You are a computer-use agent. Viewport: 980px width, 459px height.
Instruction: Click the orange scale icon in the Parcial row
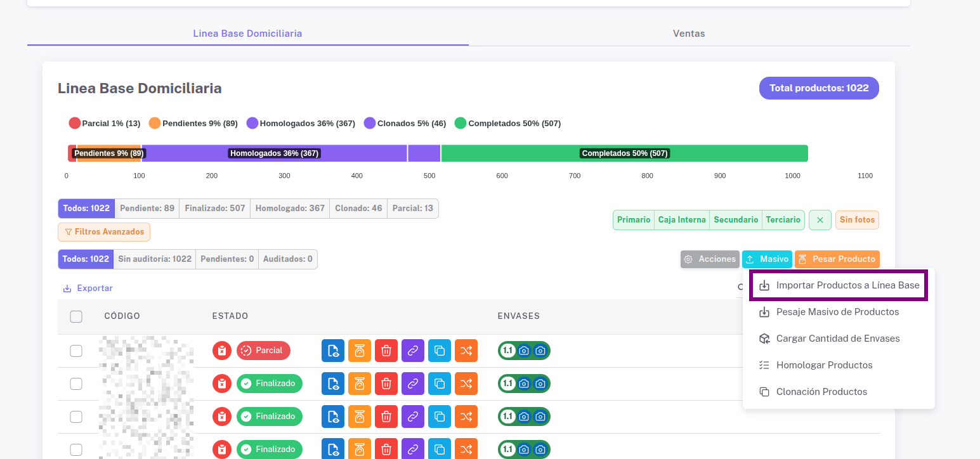click(x=360, y=351)
